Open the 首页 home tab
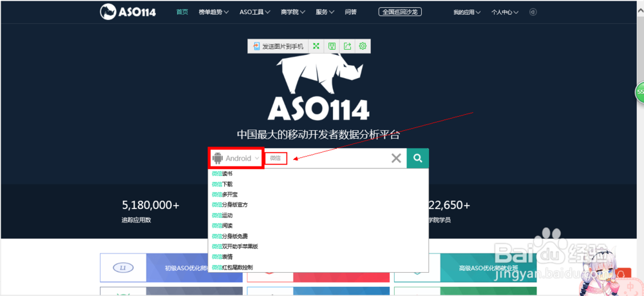This screenshot has width=644, height=296. click(182, 12)
